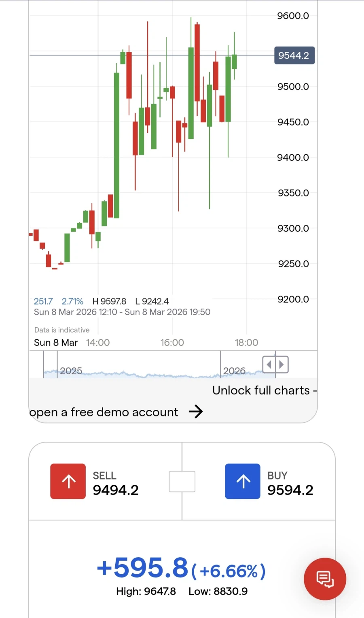
Task: Click the 16:00 time axis label
Action: click(x=172, y=343)
